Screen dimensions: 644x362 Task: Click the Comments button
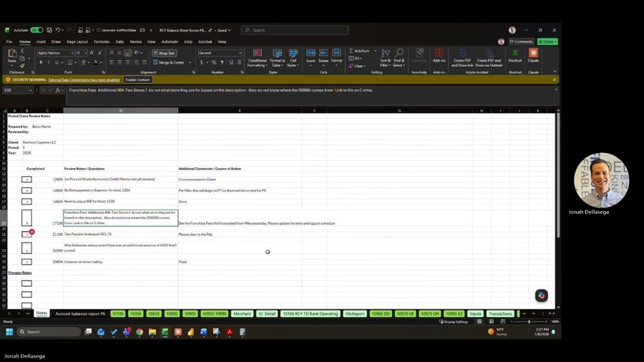pos(521,41)
